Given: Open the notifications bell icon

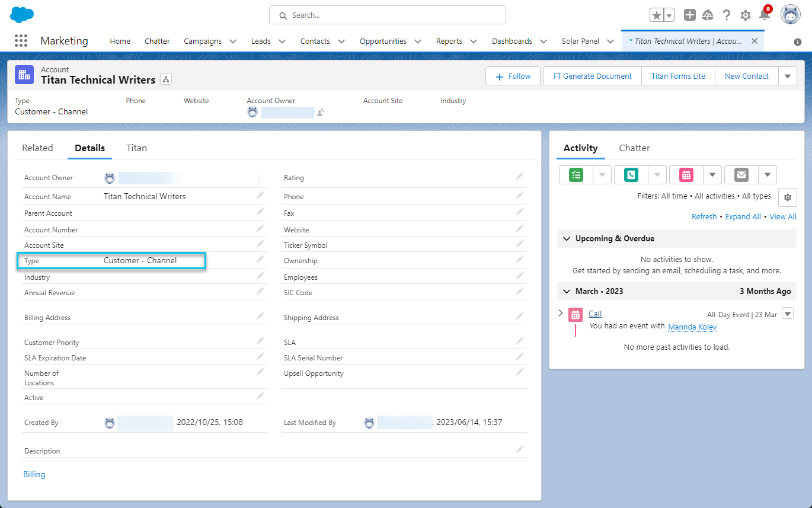Looking at the screenshot, I should (x=765, y=15).
